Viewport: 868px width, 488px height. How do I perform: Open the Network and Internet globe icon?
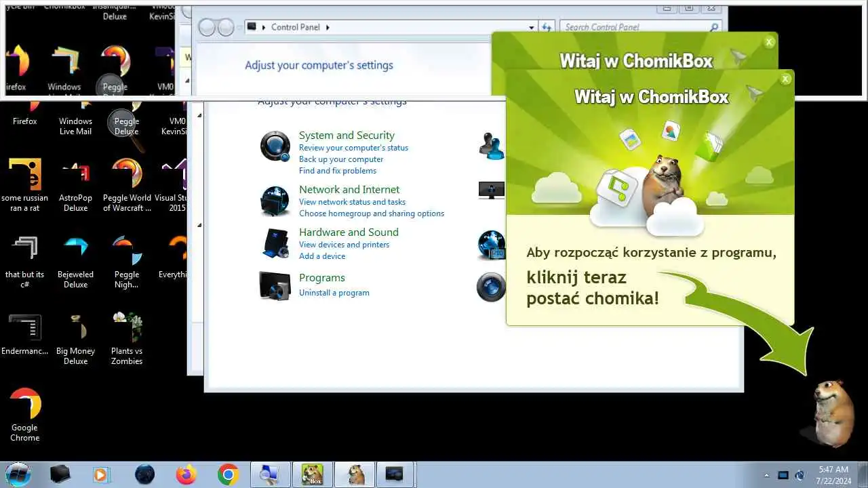275,201
